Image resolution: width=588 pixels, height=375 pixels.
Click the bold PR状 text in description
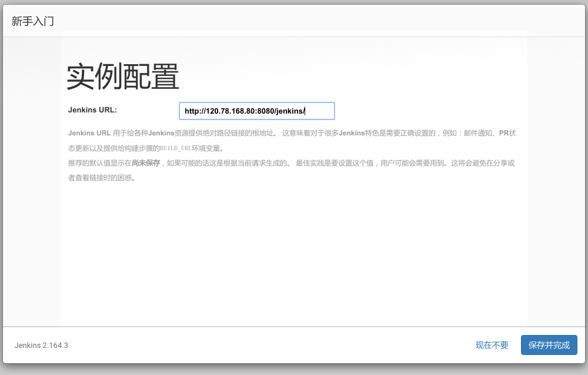507,133
